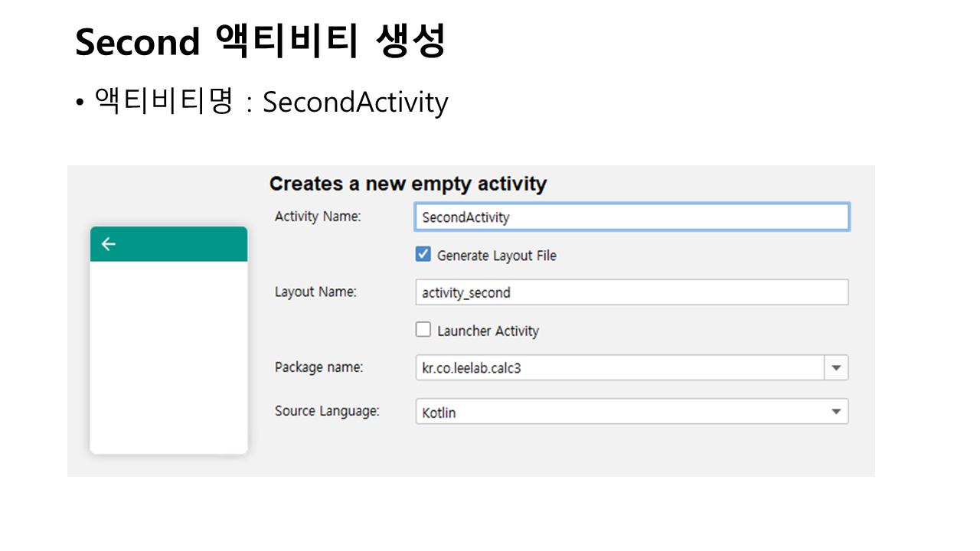The height and width of the screenshot is (551, 980).
Task: Click the white body of the activity preview
Action: (x=168, y=356)
